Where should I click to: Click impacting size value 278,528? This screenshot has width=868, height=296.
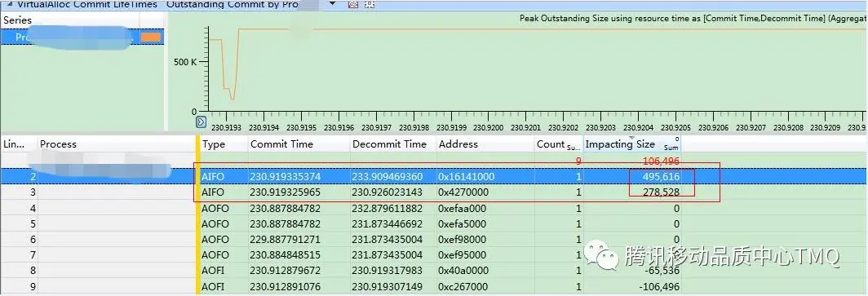pos(661,192)
